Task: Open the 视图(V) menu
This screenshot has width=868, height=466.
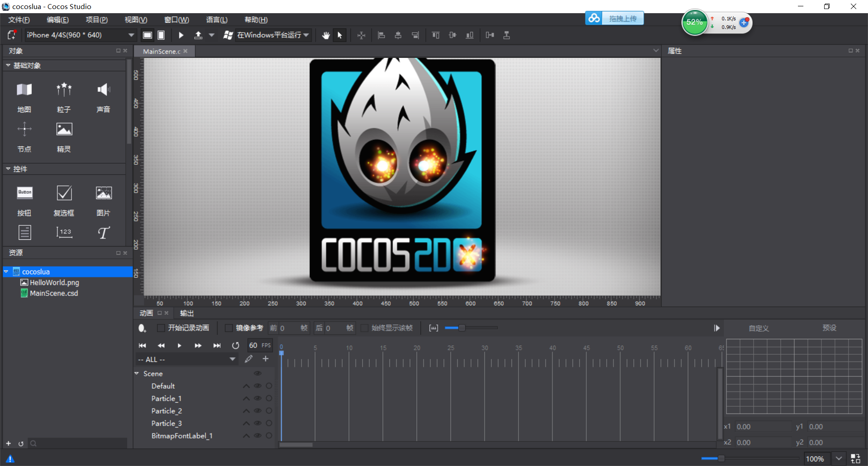Action: tap(136, 20)
